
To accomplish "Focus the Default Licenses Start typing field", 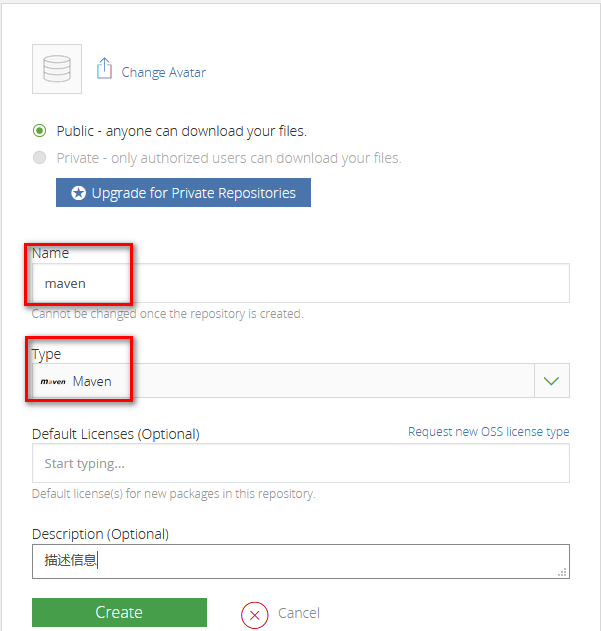I will pyautogui.click(x=301, y=463).
